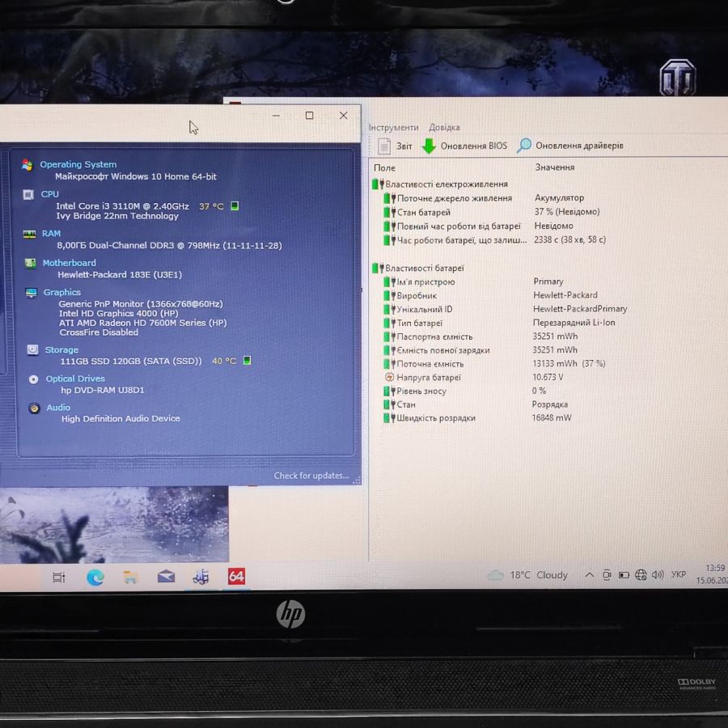Switch to AIDA64 via the red 64 icon

point(236,576)
